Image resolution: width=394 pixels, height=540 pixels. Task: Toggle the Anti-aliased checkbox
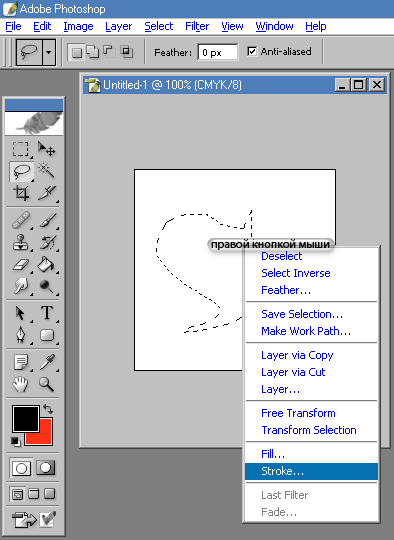pyautogui.click(x=252, y=51)
